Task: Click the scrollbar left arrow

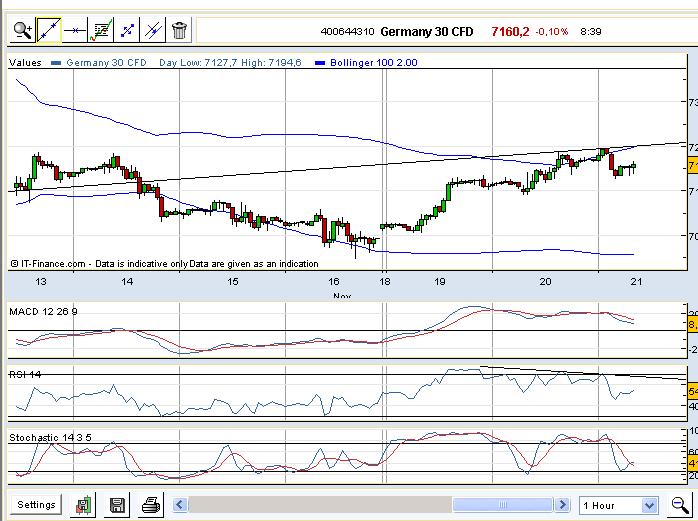Action: pos(180,505)
